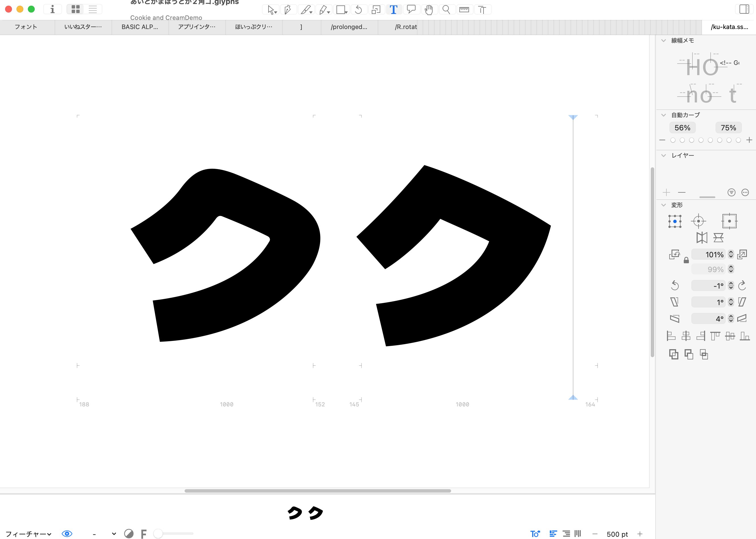
Task: Click the 56% auto curve button
Action: tap(682, 128)
